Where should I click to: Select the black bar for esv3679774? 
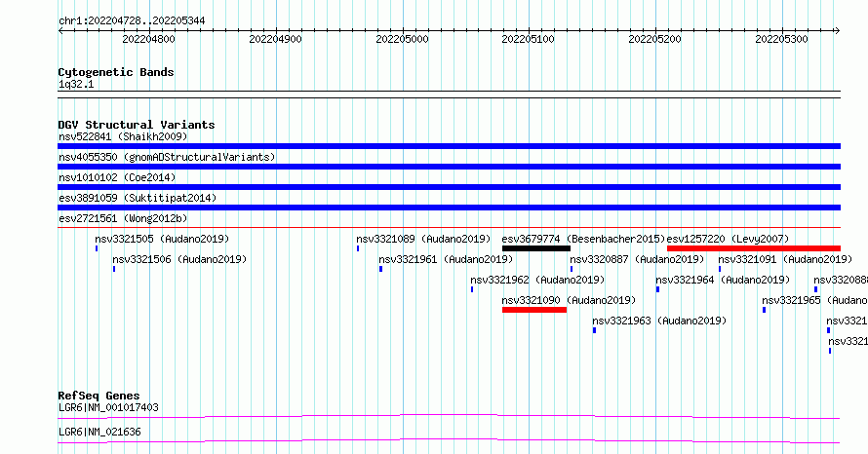coord(535,248)
